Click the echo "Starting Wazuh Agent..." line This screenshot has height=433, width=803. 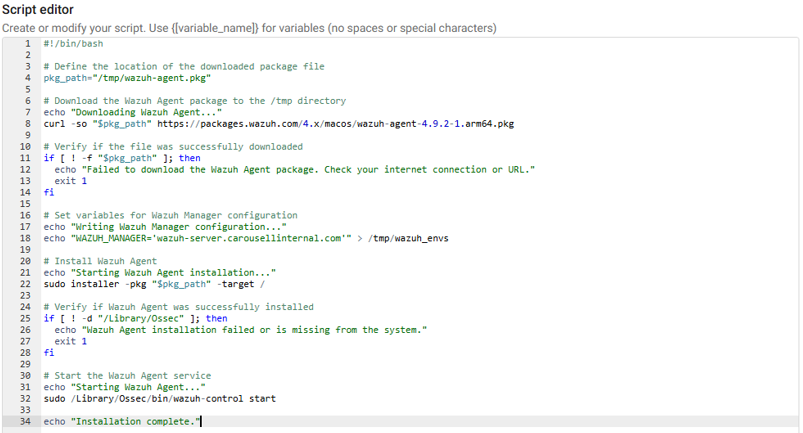click(124, 387)
